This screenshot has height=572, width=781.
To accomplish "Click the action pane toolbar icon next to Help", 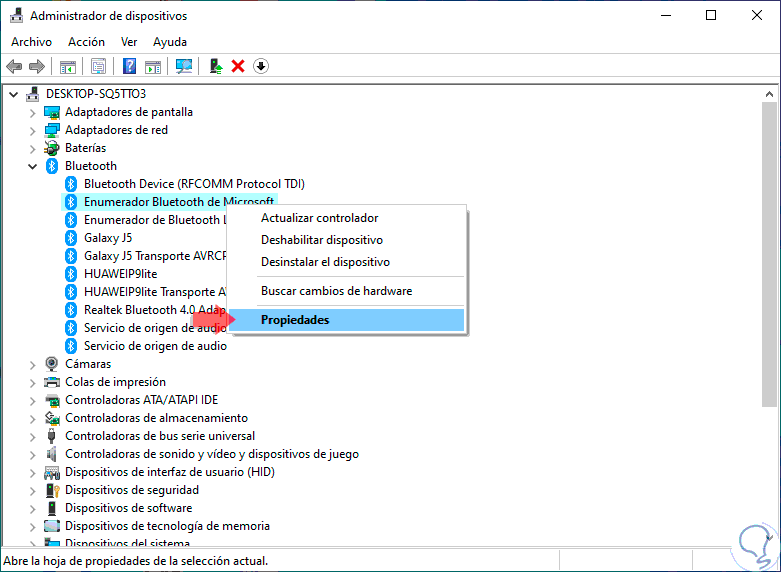I will coord(153,66).
